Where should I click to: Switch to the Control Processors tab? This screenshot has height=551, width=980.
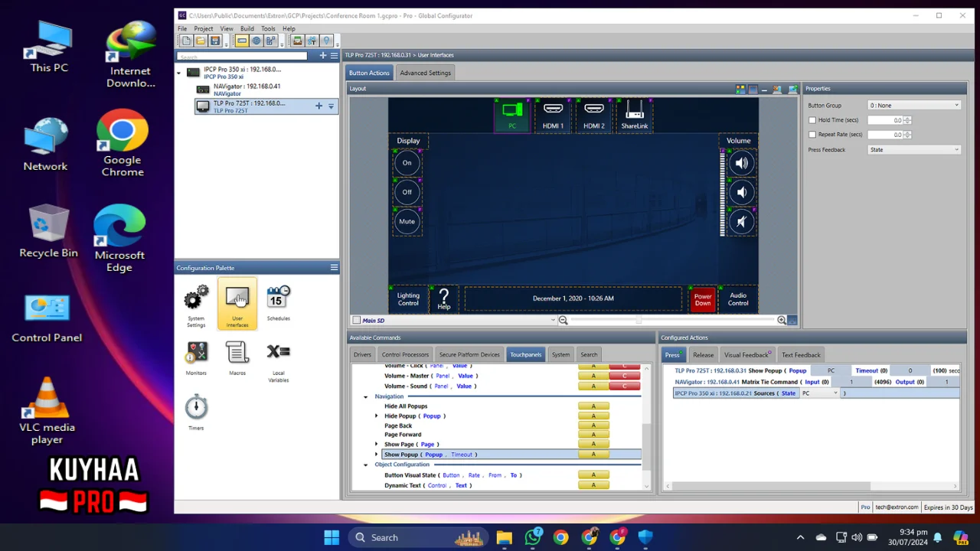pos(405,354)
